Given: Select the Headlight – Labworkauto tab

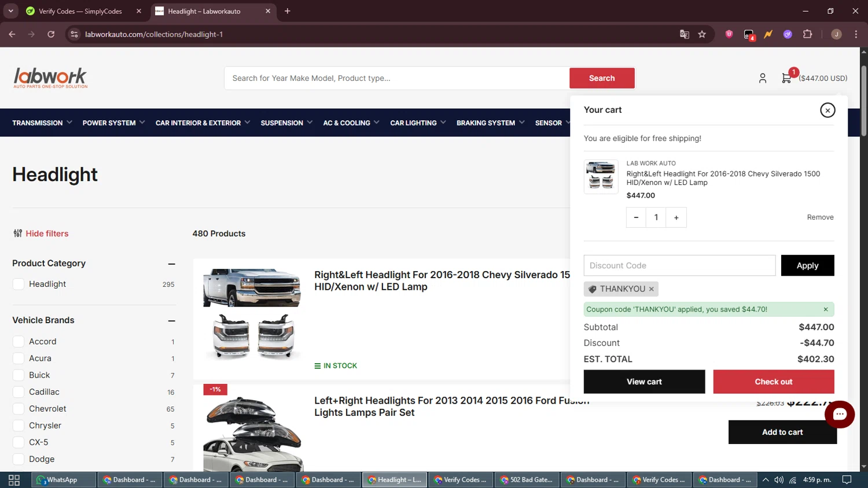Looking at the screenshot, I should (212, 11).
